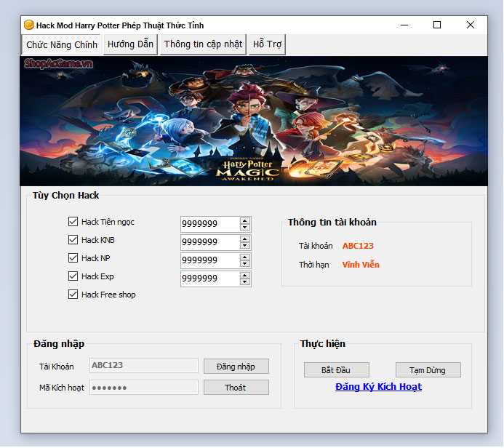The width and height of the screenshot is (504, 448).
Task: Increase Hack Tiên ngọc value with up arrow
Action: tap(245, 221)
